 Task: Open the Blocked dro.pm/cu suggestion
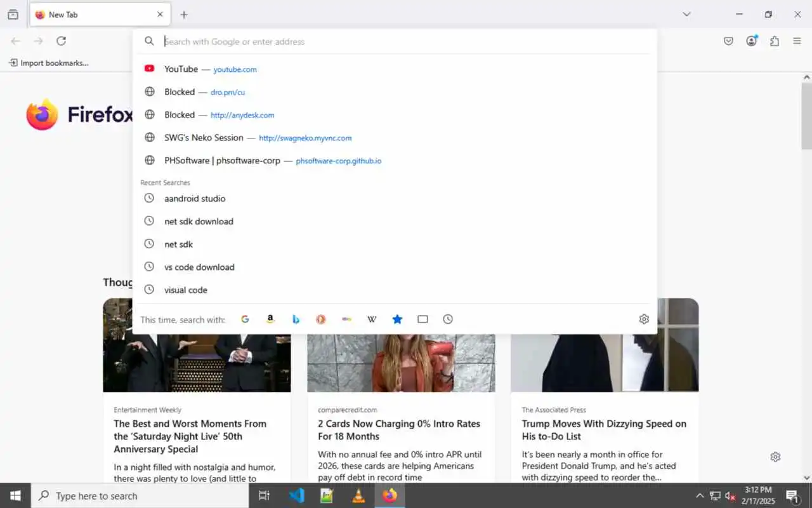coord(395,92)
